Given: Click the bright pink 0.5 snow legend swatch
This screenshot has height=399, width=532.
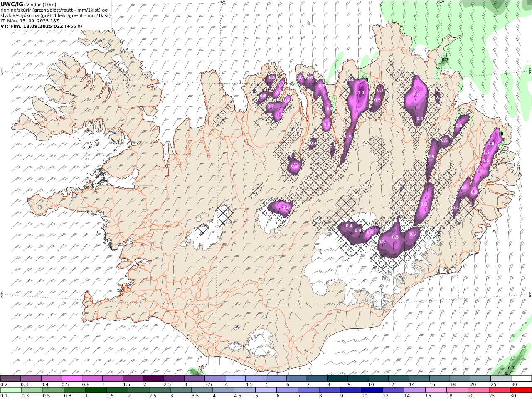Looking at the screenshot, I should 71,378.
